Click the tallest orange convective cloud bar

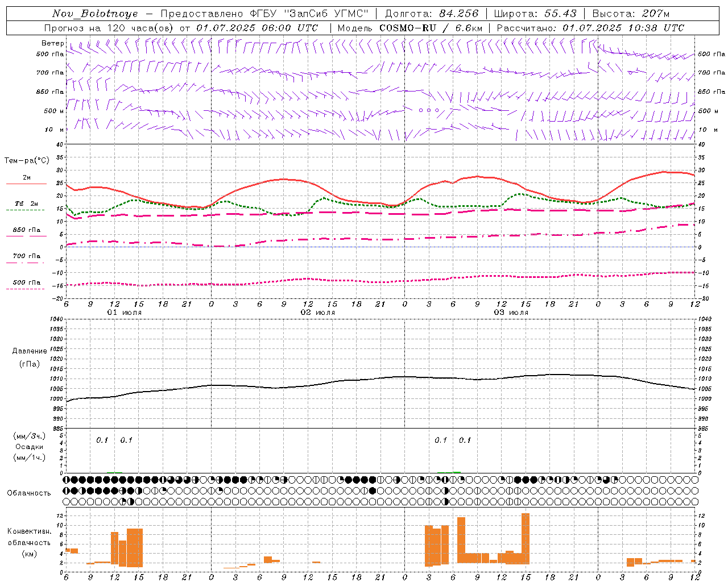(526, 538)
